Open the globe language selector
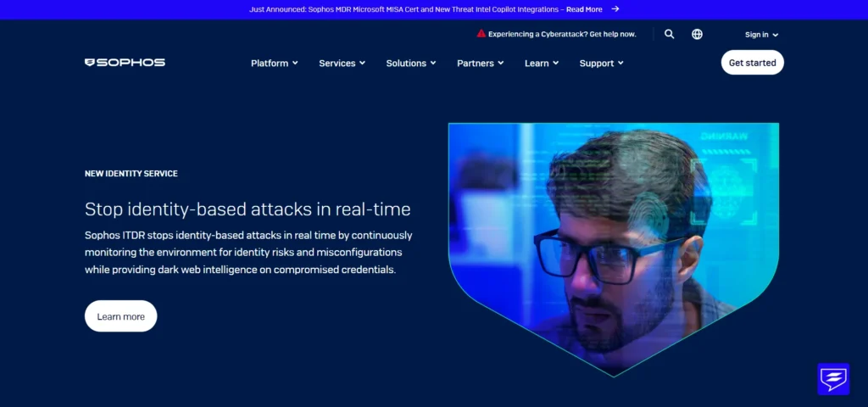This screenshot has height=407, width=868. coord(697,34)
